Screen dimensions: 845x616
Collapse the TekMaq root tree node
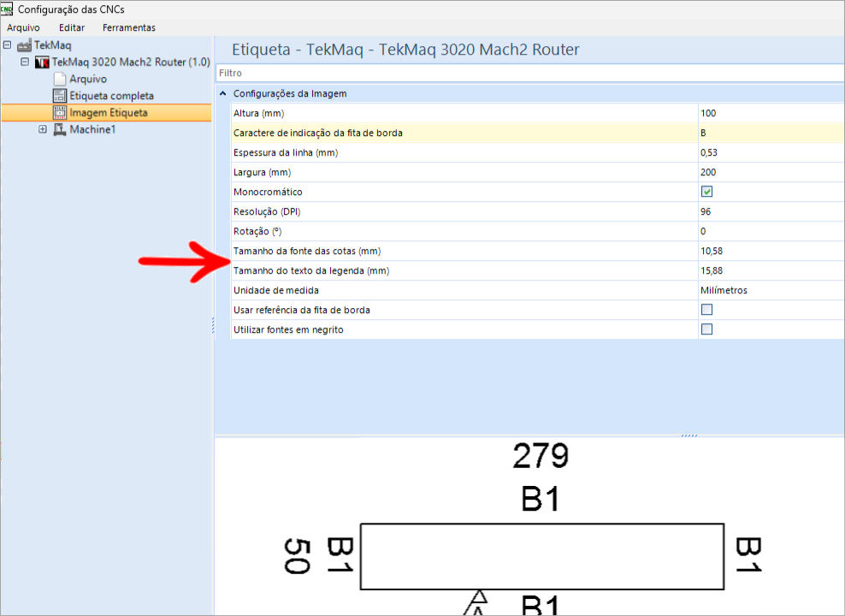tap(7, 44)
